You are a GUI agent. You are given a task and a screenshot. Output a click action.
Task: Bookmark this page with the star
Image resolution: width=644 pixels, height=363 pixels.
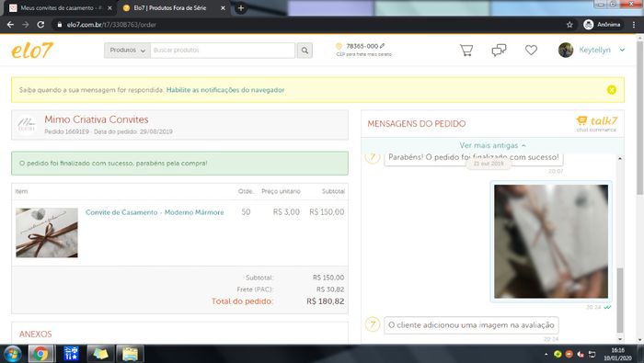coord(569,25)
